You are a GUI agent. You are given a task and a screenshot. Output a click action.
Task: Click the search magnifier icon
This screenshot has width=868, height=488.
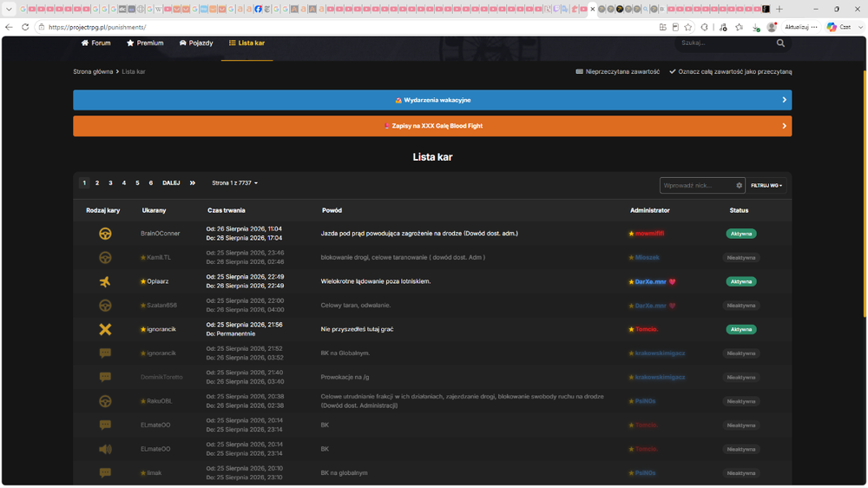coord(780,43)
